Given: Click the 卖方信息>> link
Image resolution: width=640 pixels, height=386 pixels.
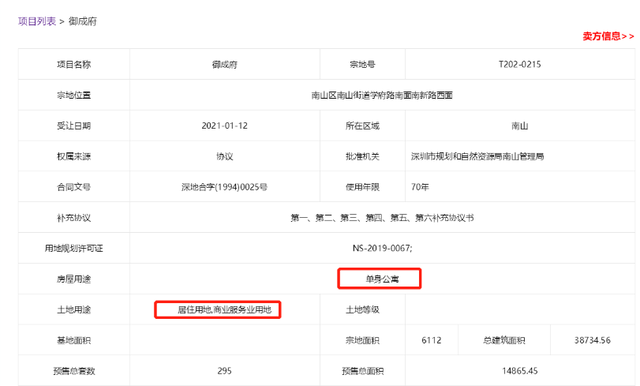Looking at the screenshot, I should point(608,36).
